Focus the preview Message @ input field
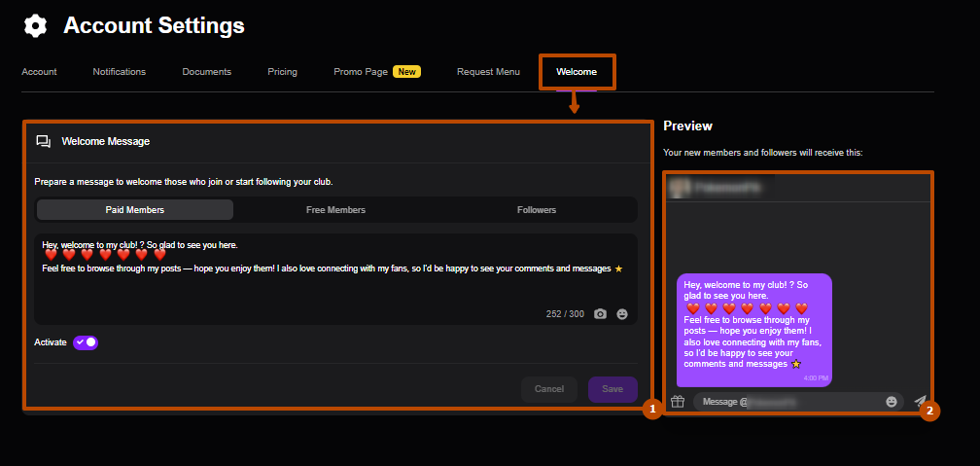The image size is (980, 466). click(787, 402)
